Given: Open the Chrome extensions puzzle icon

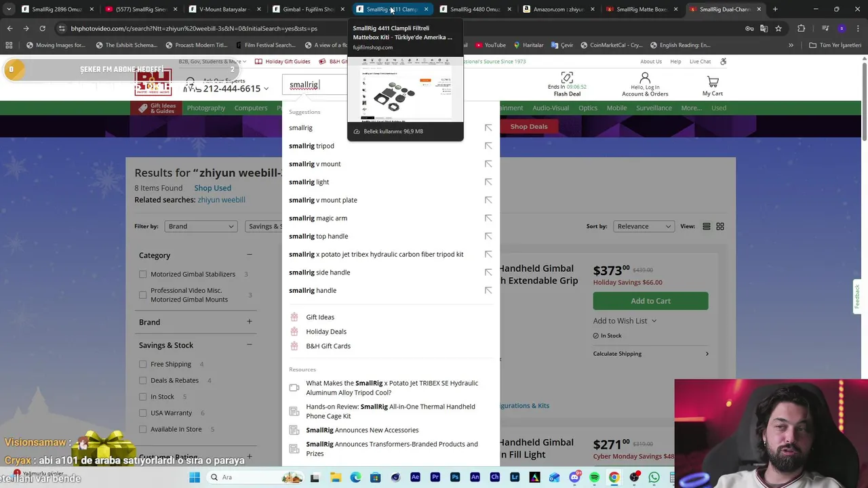Looking at the screenshot, I should point(802,28).
